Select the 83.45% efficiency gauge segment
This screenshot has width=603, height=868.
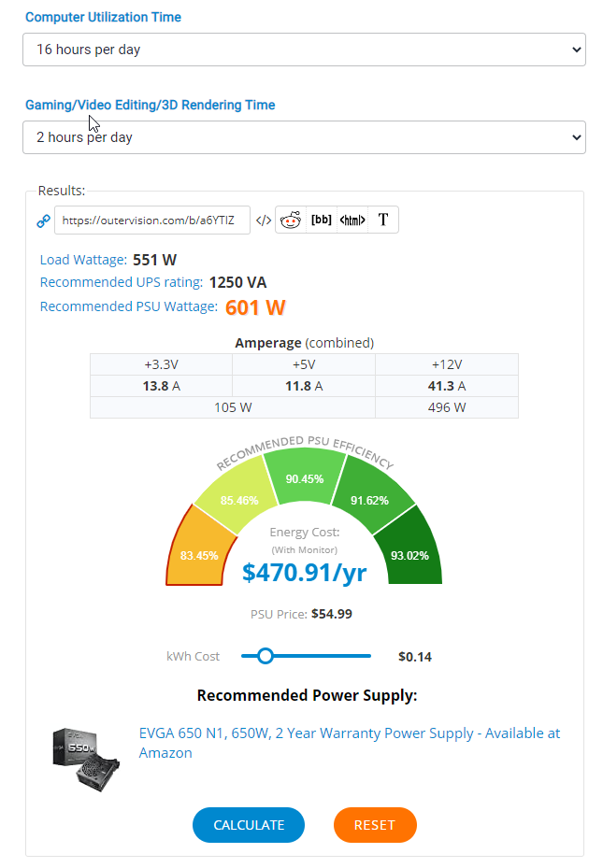[x=198, y=553]
